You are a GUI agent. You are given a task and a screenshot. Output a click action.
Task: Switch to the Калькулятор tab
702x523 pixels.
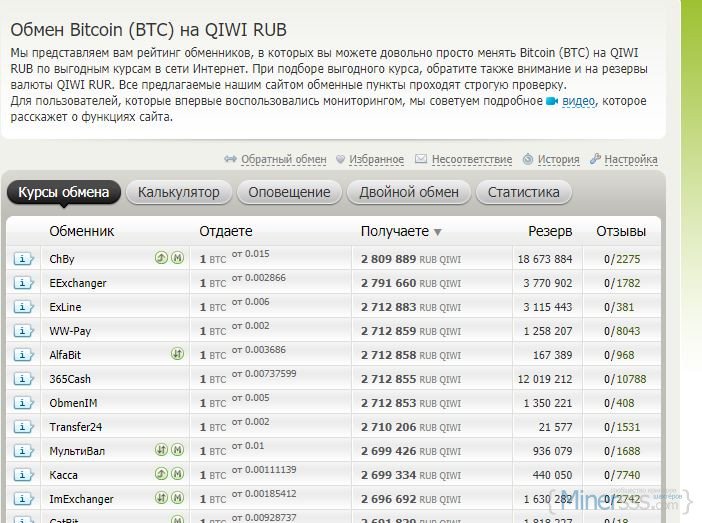[178, 192]
